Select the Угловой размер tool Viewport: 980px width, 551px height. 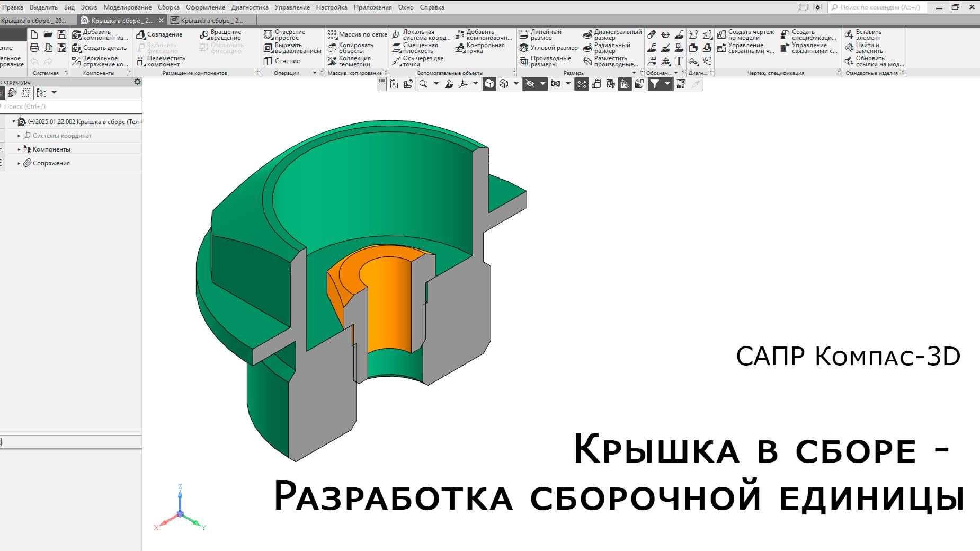548,48
